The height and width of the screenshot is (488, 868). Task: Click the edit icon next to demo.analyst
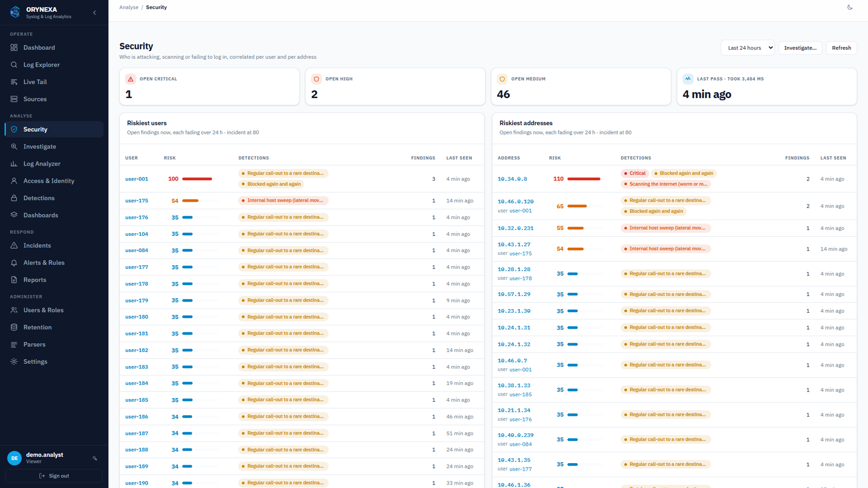coord(95,459)
